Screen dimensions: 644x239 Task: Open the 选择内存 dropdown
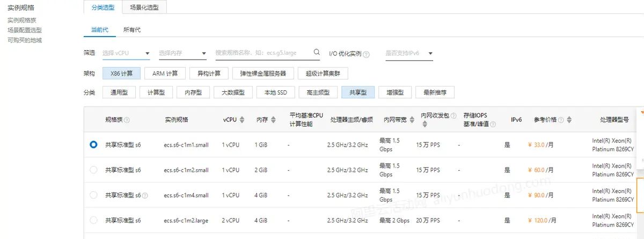(x=182, y=54)
